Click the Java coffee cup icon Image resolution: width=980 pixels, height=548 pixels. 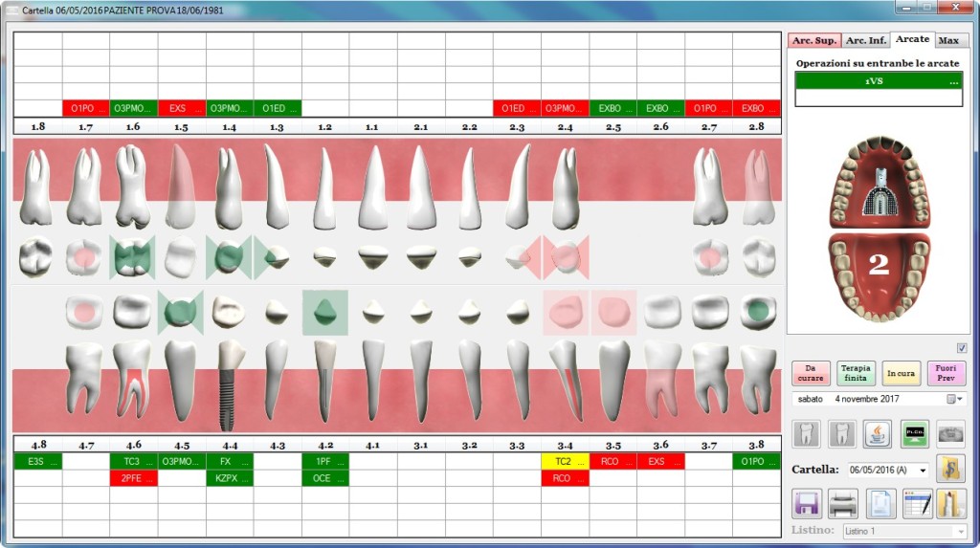tap(878, 434)
